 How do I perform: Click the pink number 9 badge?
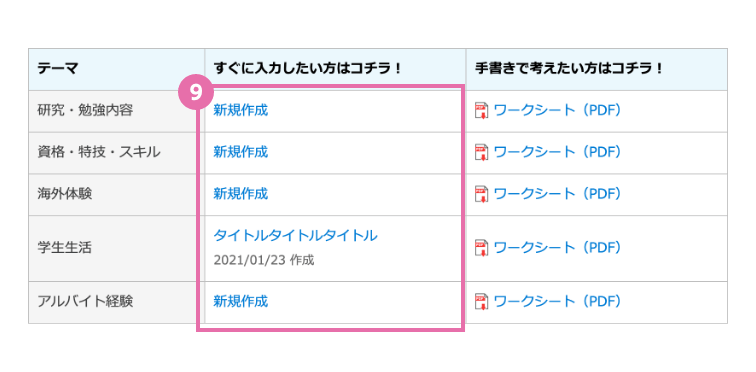pos(196,92)
